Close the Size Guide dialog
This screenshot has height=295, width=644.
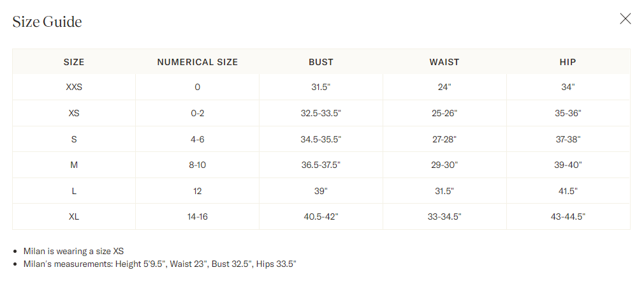(626, 19)
